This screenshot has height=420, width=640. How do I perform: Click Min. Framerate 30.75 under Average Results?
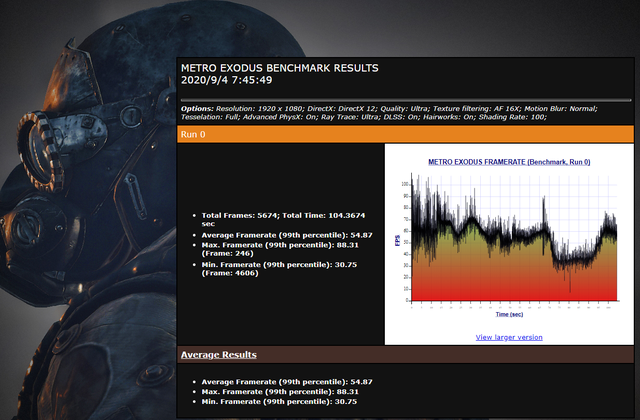tap(279, 402)
